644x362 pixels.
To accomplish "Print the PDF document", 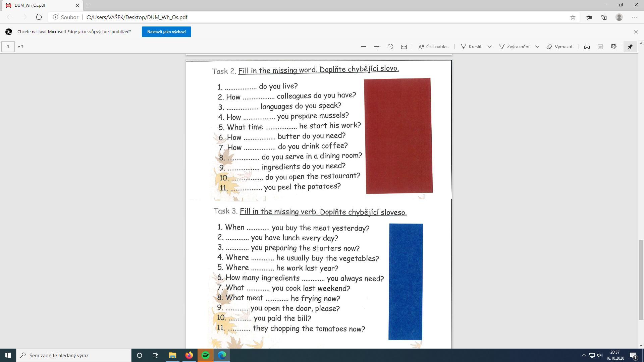I will pos(587,47).
